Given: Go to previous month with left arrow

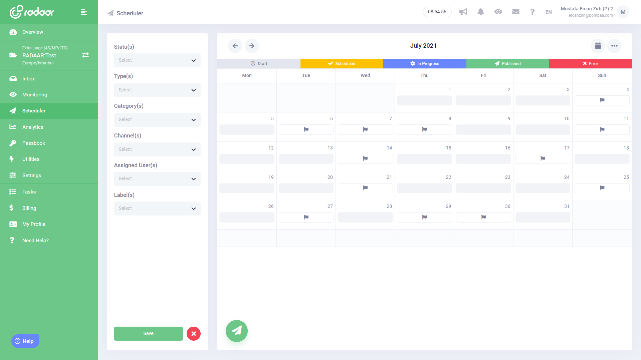Looking at the screenshot, I should [x=235, y=46].
